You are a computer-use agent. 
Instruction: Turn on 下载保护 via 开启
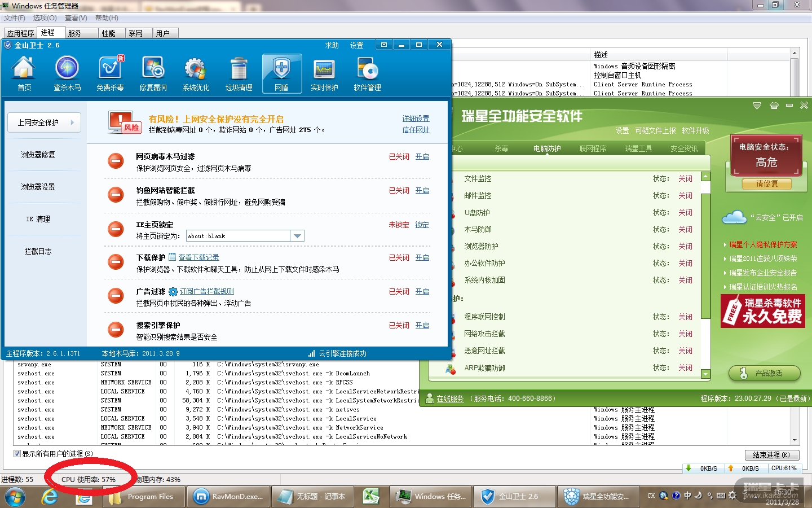click(x=422, y=258)
